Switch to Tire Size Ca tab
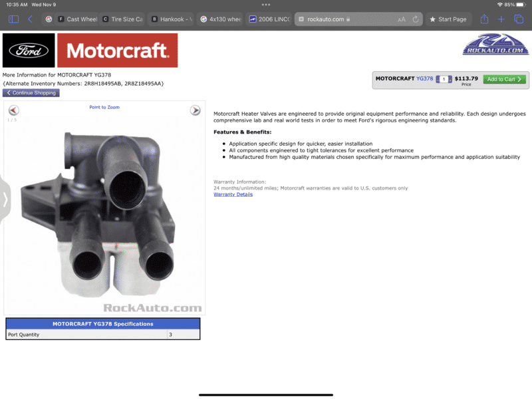 (x=123, y=19)
